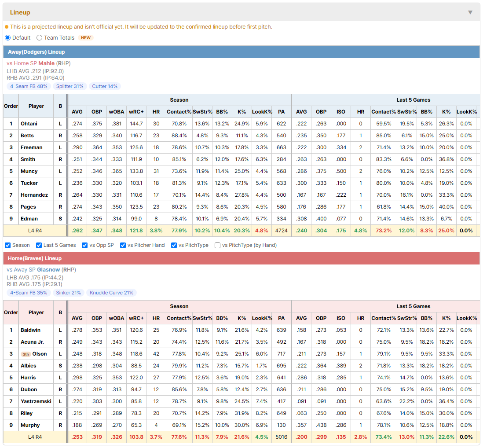Select the Default radio button

coord(8,37)
